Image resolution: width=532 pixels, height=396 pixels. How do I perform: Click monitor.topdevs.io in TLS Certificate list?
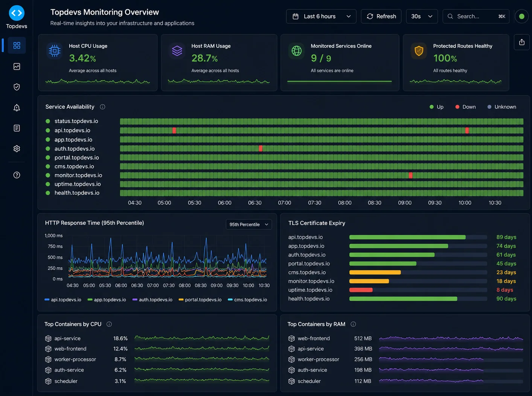311,281
